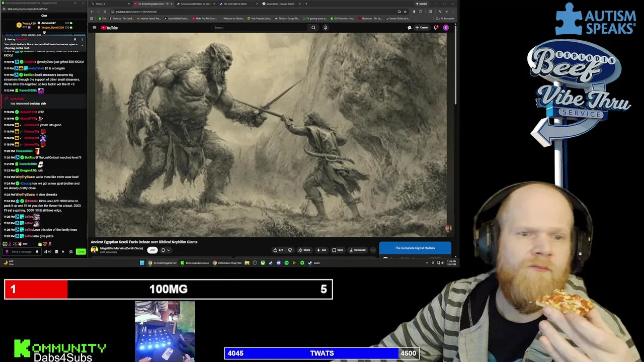
Task: Open YouTube notifications bell
Action: point(436,28)
